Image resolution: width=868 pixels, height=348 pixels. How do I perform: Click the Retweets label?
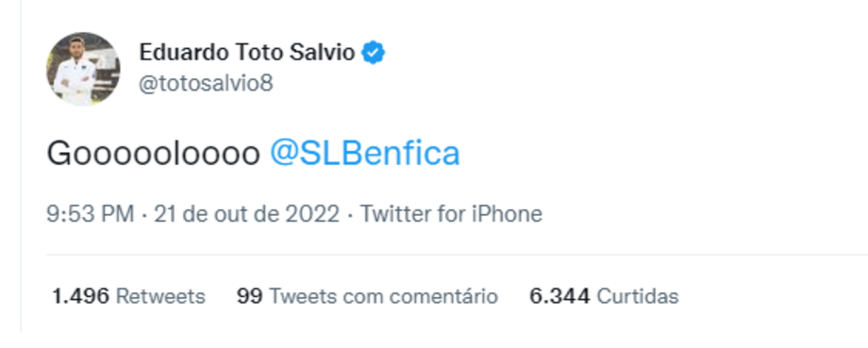(x=160, y=296)
